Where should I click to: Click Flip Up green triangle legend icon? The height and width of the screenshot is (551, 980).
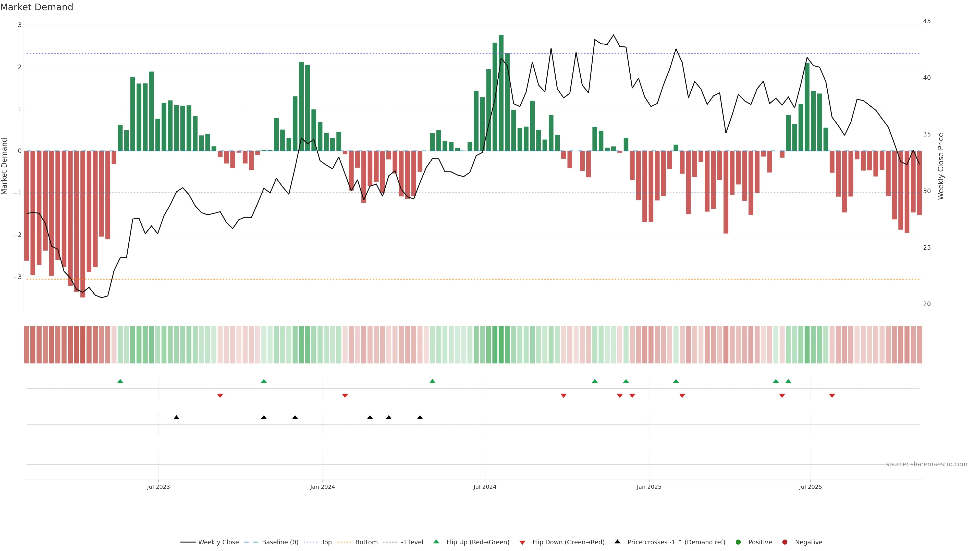coord(436,542)
